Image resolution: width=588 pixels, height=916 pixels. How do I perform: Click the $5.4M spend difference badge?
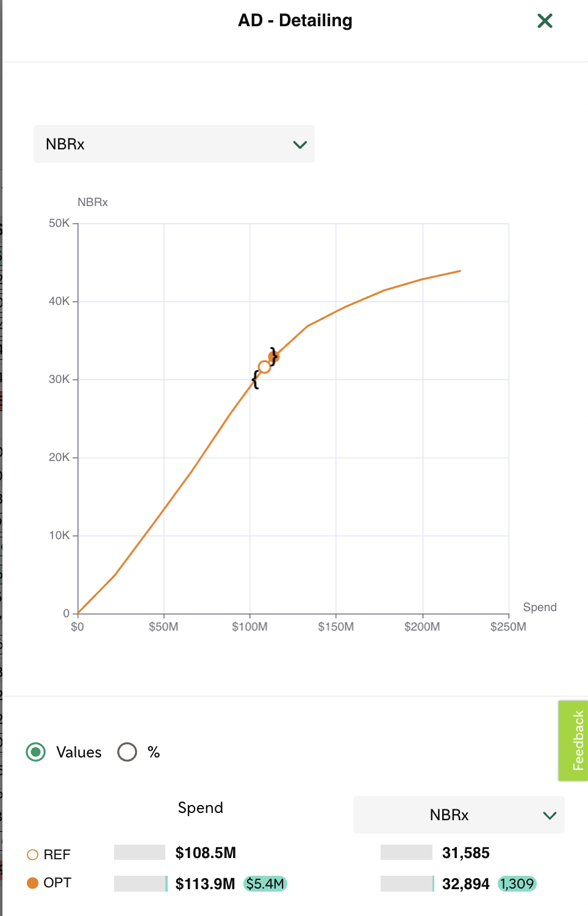click(x=265, y=884)
